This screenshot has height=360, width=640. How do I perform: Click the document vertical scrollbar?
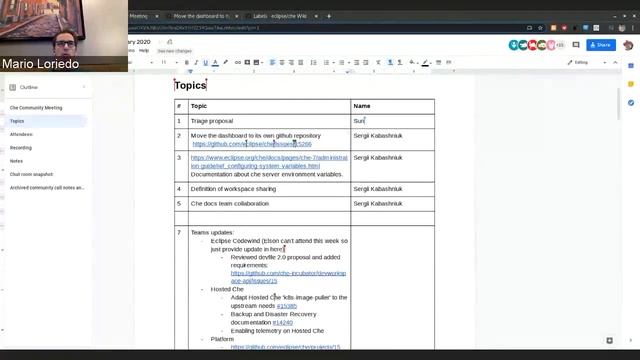pyautogui.click(x=618, y=104)
